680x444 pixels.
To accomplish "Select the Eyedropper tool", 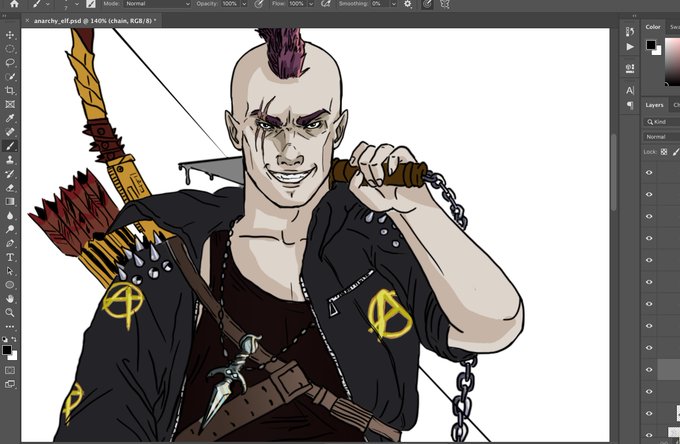I will 10,118.
